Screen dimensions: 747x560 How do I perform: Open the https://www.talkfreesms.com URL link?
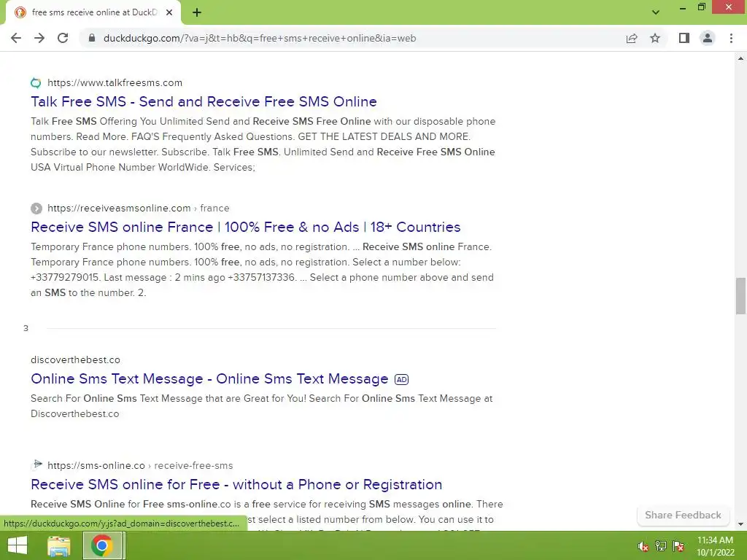point(115,83)
